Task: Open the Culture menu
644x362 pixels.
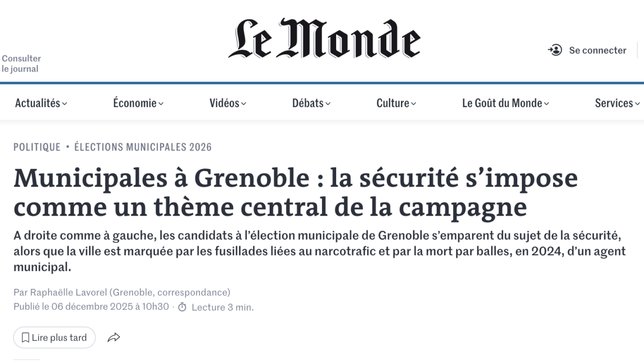Action: (x=396, y=103)
